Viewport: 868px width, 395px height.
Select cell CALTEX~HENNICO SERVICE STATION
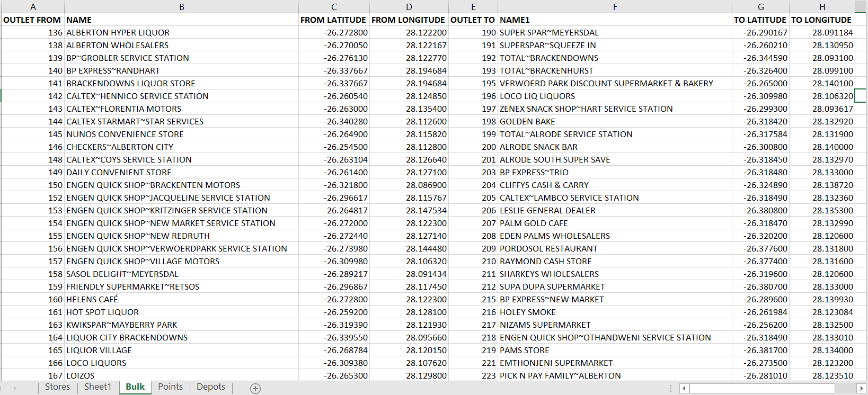(182, 96)
